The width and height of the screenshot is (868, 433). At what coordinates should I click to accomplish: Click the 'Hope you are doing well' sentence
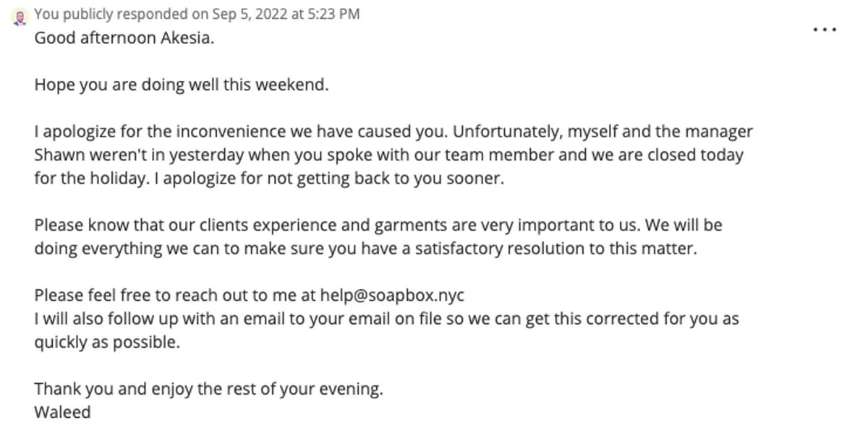182,85
